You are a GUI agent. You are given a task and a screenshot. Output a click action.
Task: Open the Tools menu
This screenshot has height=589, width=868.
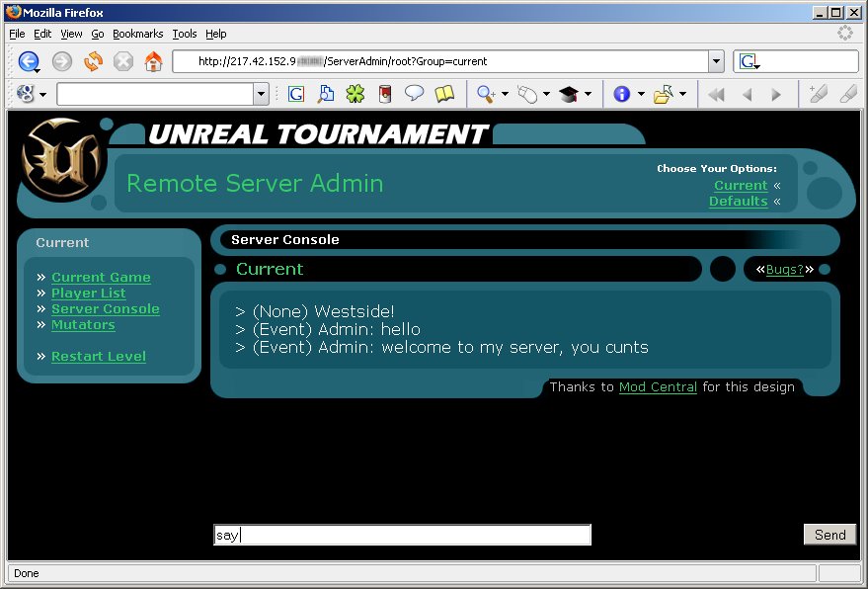click(185, 34)
